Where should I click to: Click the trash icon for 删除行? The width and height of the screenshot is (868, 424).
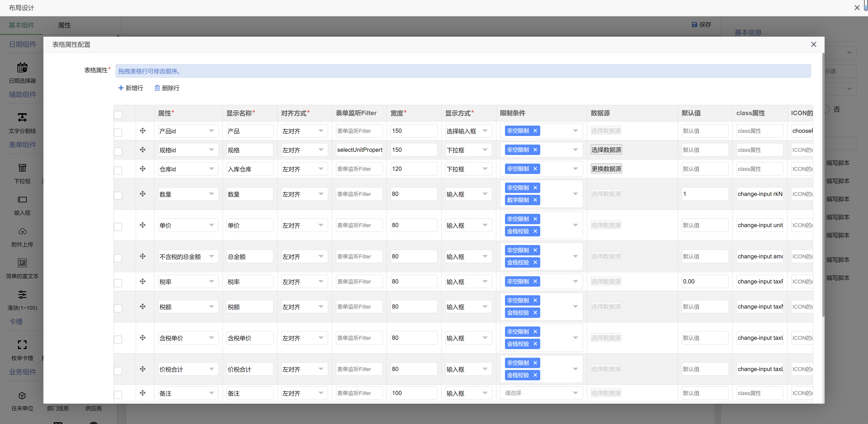[157, 88]
